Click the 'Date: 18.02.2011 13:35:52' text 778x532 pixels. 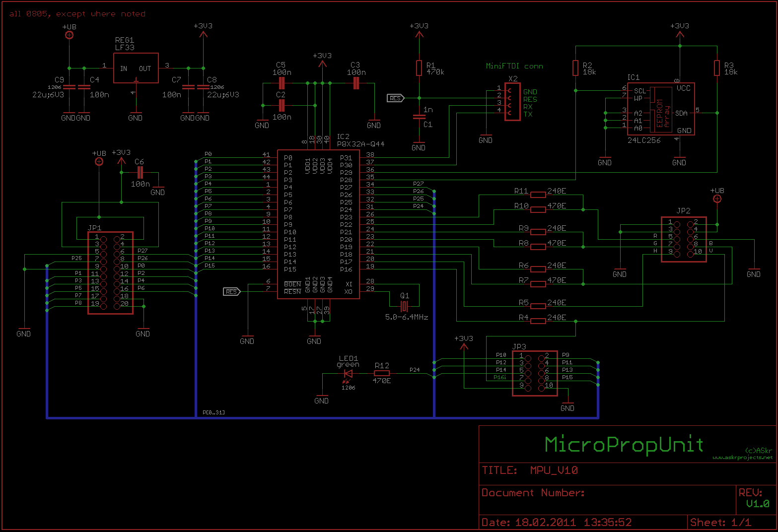click(x=557, y=523)
